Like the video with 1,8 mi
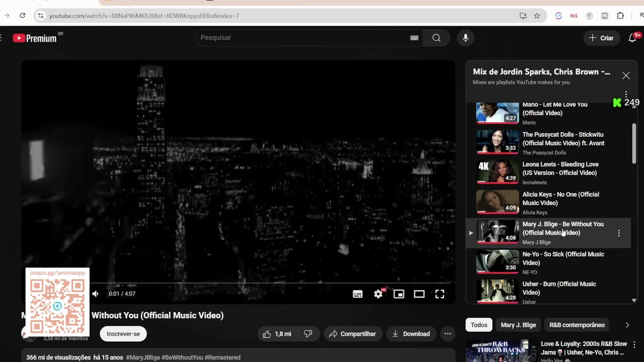The height and width of the screenshot is (362, 644). (x=277, y=334)
